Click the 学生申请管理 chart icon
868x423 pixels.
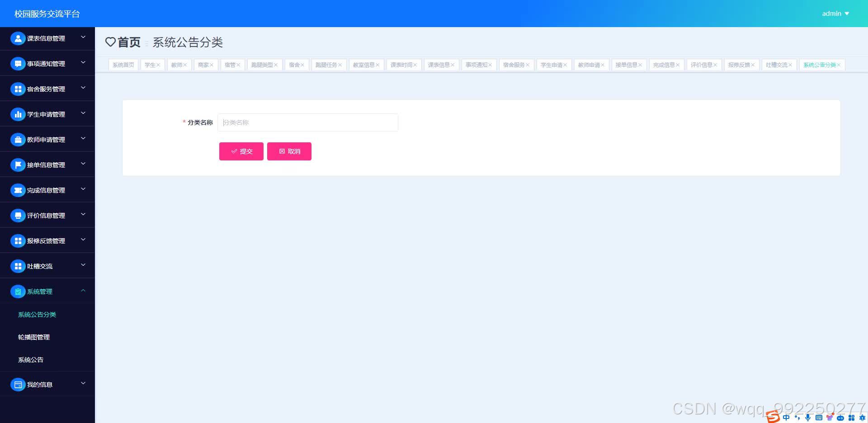coord(18,114)
